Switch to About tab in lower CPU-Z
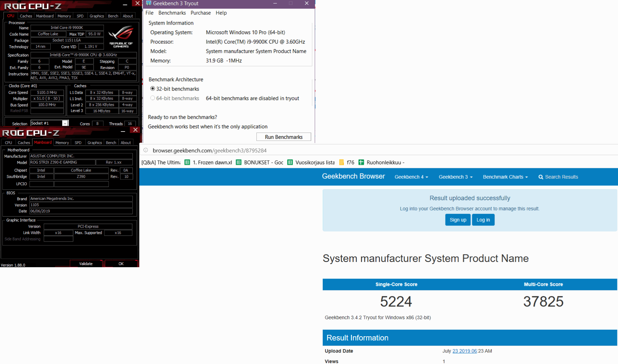618x364 pixels. 126,143
